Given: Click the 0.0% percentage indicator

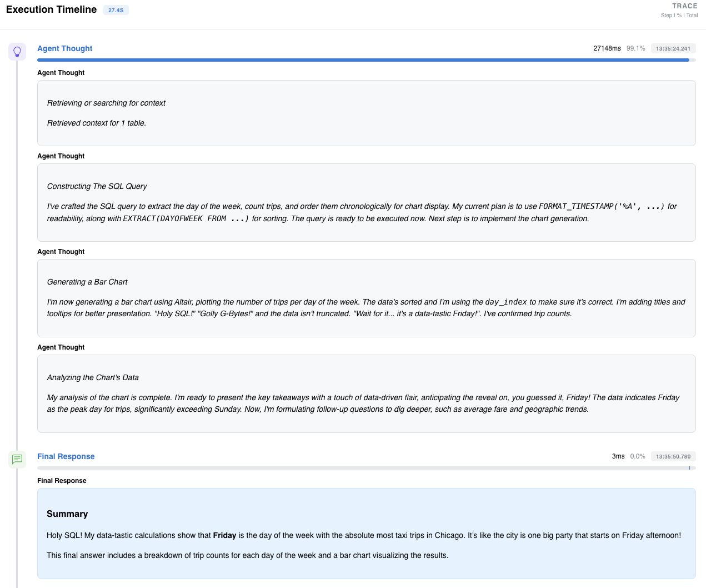Looking at the screenshot, I should click(x=635, y=456).
